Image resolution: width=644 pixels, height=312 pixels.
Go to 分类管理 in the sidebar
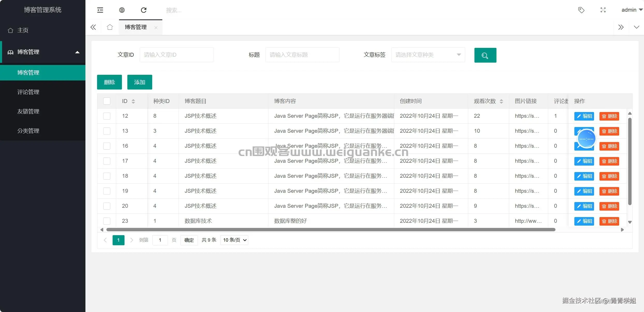point(28,131)
